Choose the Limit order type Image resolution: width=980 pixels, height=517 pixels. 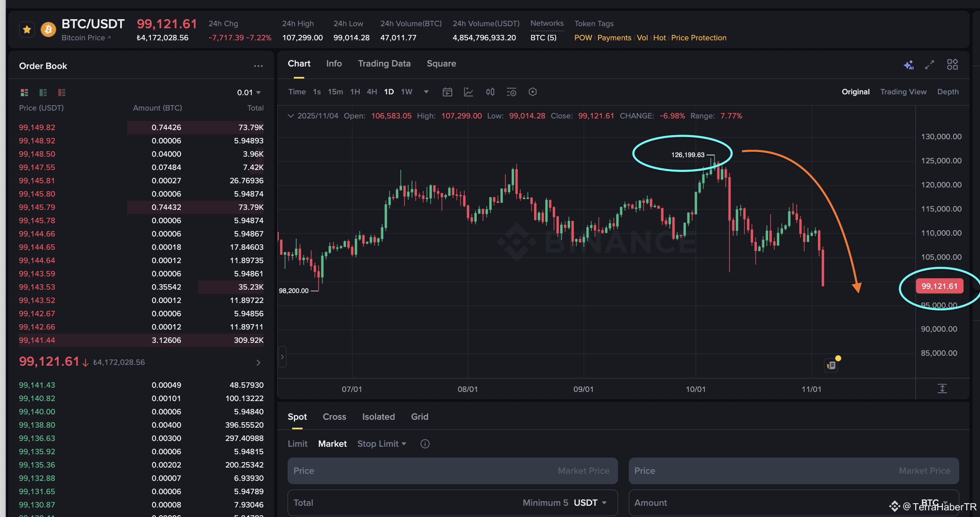pyautogui.click(x=298, y=444)
